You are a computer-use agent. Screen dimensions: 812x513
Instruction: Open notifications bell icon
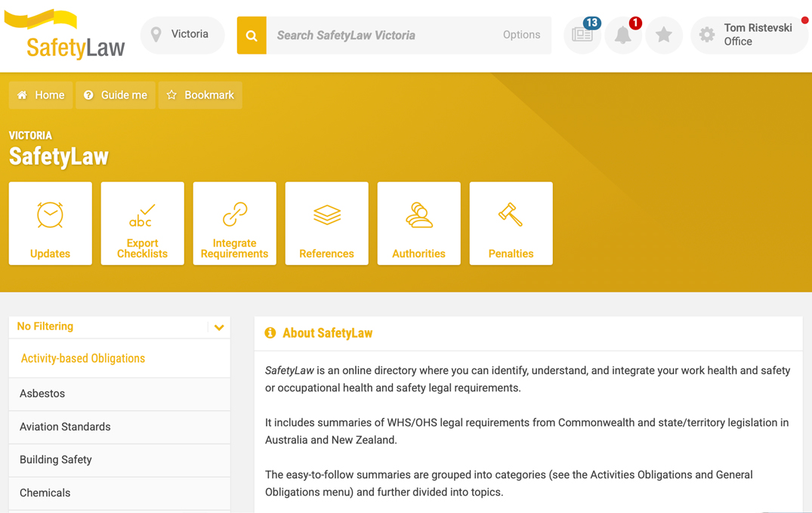(623, 35)
